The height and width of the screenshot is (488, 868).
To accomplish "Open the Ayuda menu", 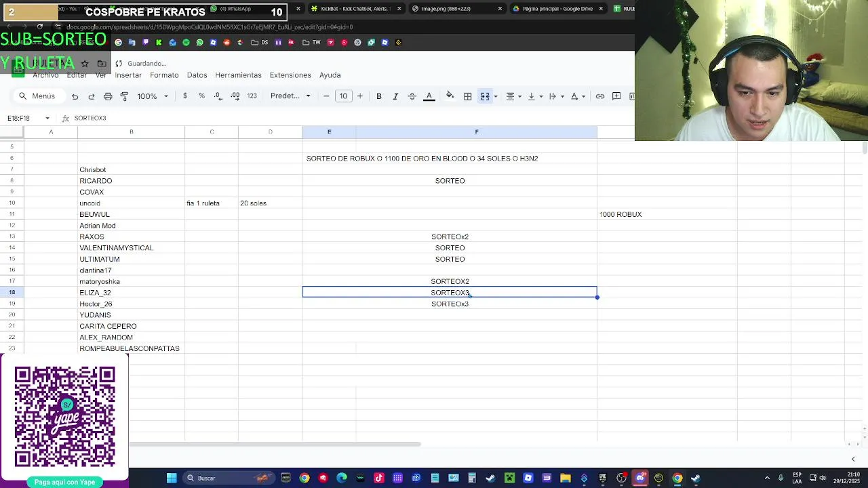I will pyautogui.click(x=330, y=75).
